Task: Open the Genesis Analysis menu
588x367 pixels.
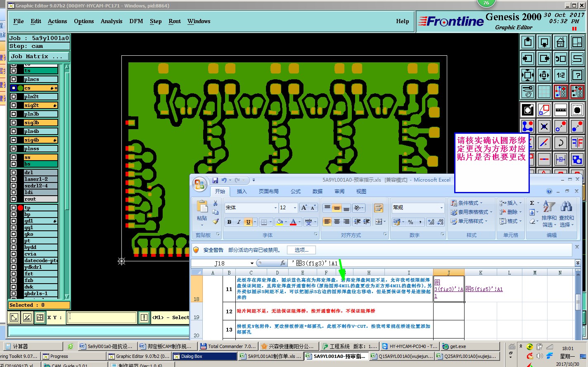Action: (111, 21)
